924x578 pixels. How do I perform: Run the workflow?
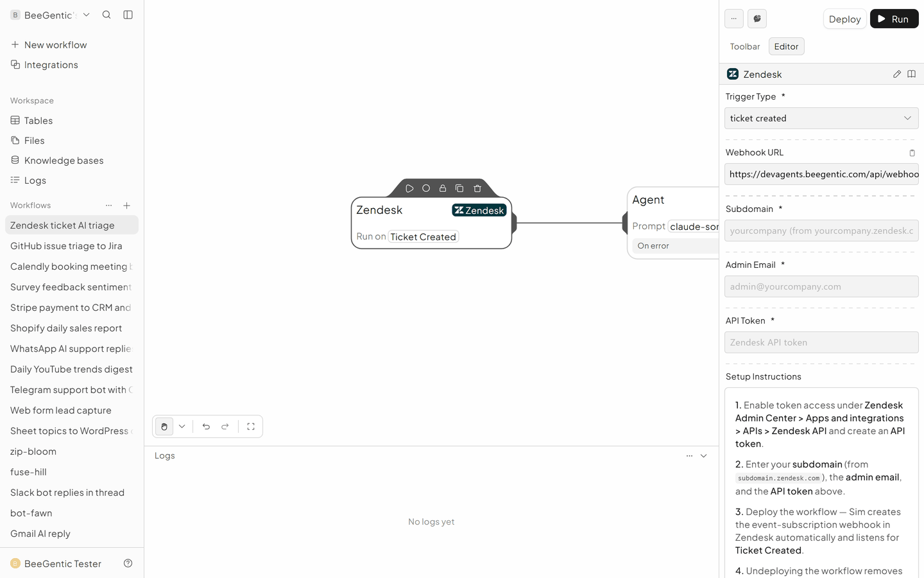point(894,19)
